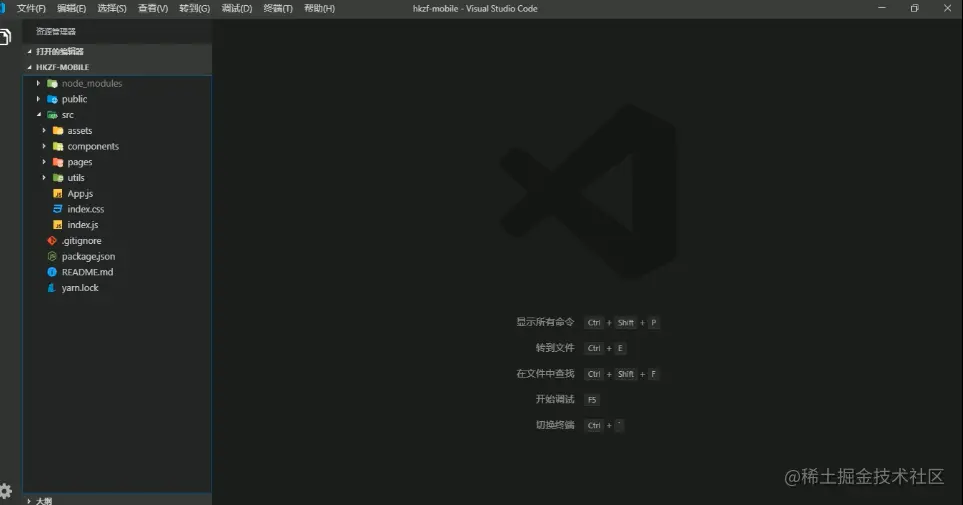
Task: Click the assets folder icon
Action: (x=58, y=130)
